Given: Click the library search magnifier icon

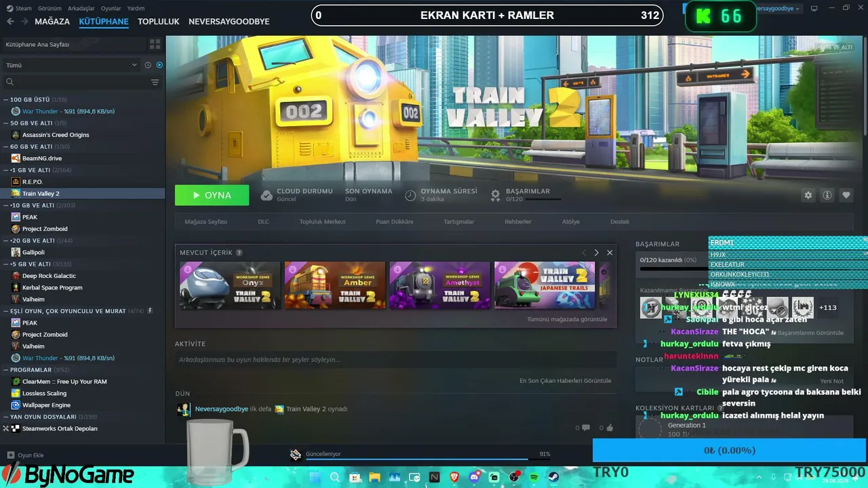Looking at the screenshot, I should pos(9,82).
